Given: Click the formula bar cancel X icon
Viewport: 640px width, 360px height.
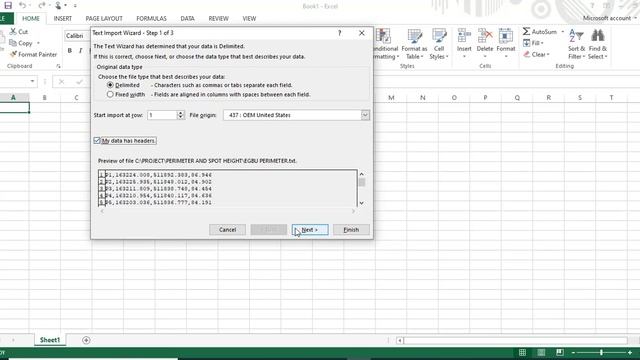Looking at the screenshot, I should pos(61,82).
